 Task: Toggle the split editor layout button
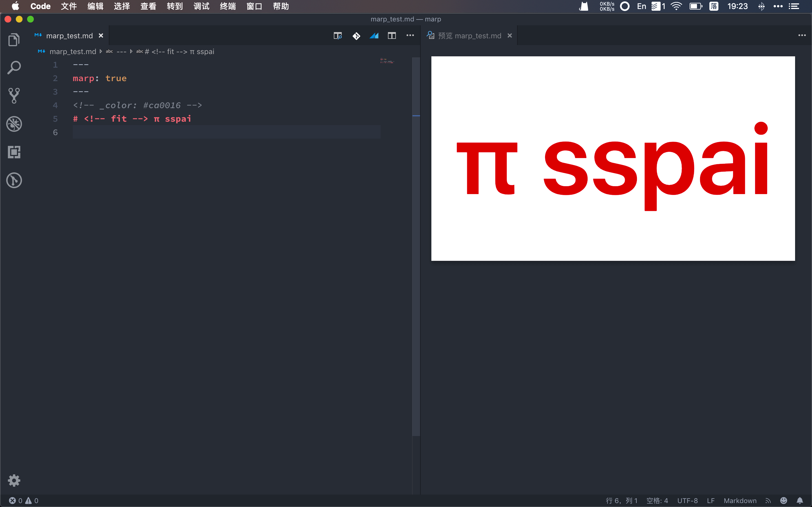[x=392, y=35]
